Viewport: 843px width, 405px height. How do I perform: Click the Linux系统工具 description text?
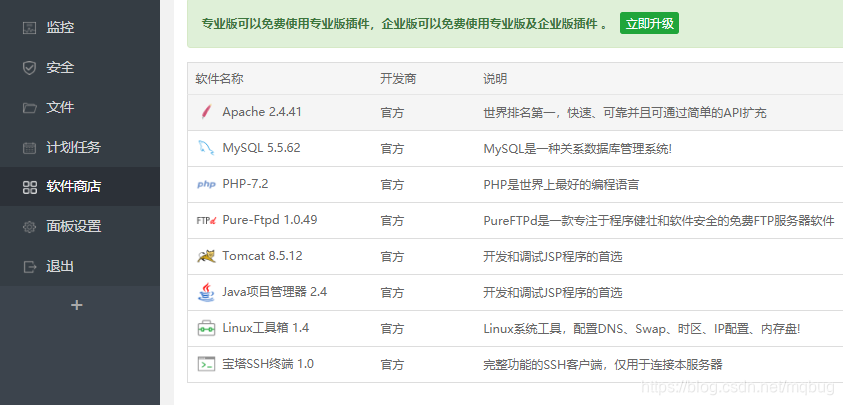click(642, 329)
